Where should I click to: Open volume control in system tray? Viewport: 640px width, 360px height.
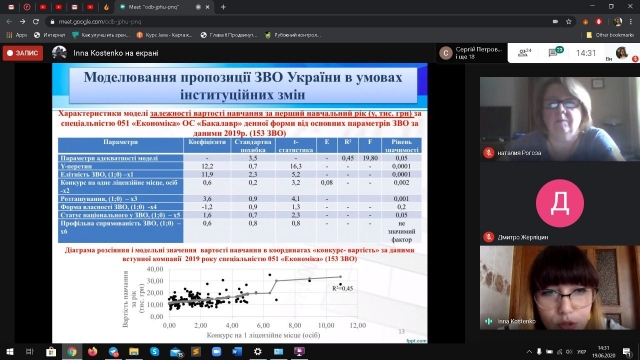[569, 351]
